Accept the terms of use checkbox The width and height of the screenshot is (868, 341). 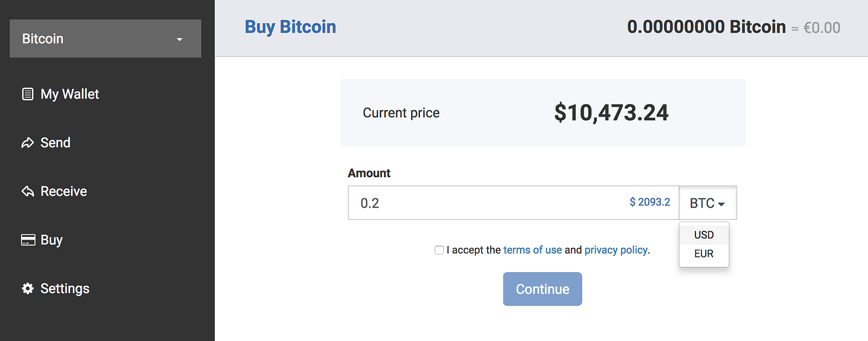[x=439, y=250]
